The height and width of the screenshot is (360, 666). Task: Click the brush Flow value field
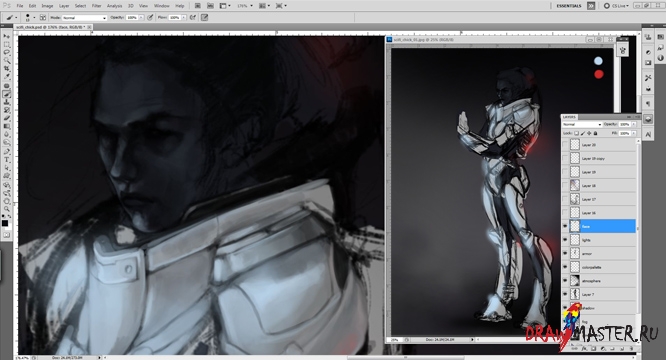coord(175,18)
